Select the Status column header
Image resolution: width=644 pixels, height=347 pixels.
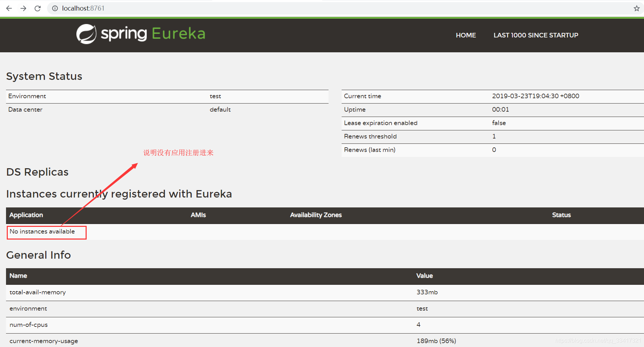pyautogui.click(x=561, y=215)
